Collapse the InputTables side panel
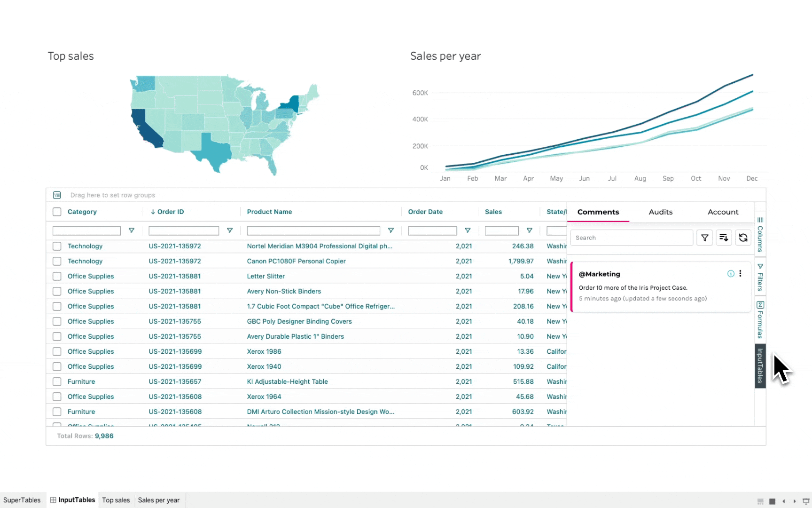Viewport: 812px width, 508px height. (760, 366)
